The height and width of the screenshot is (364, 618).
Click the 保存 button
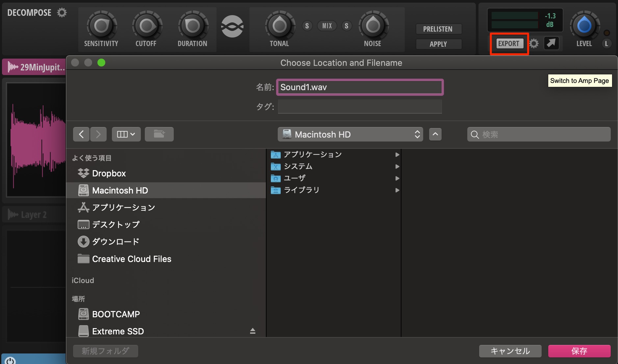pos(579,351)
